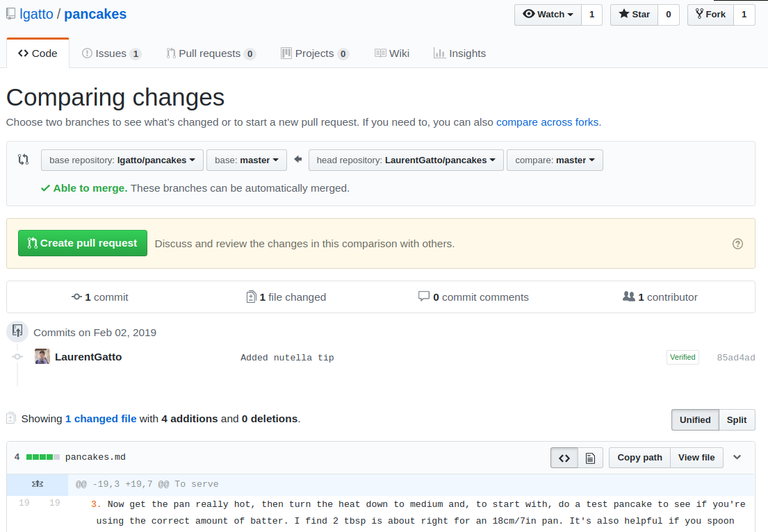The image size is (768, 532).
Task: Select the commit icon next to 1 commit
Action: 77,297
